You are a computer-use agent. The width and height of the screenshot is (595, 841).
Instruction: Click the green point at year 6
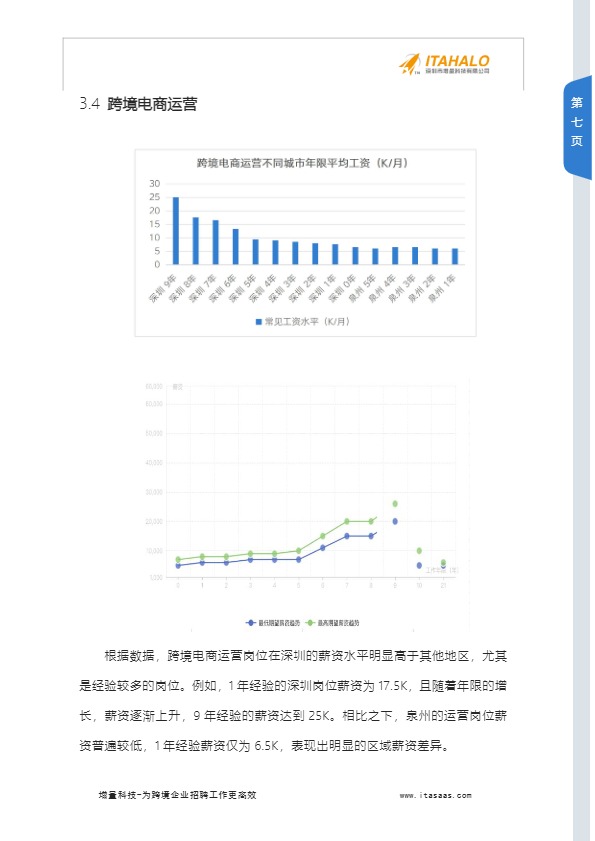(322, 536)
